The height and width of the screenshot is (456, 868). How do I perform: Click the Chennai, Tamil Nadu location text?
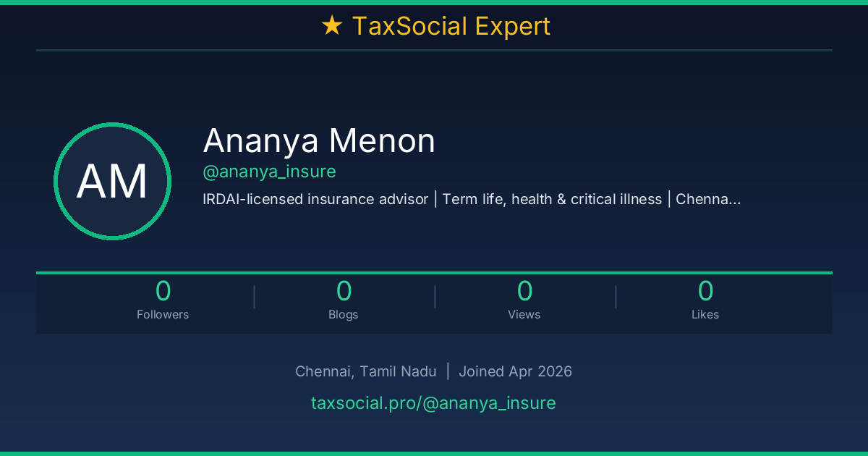(x=365, y=371)
